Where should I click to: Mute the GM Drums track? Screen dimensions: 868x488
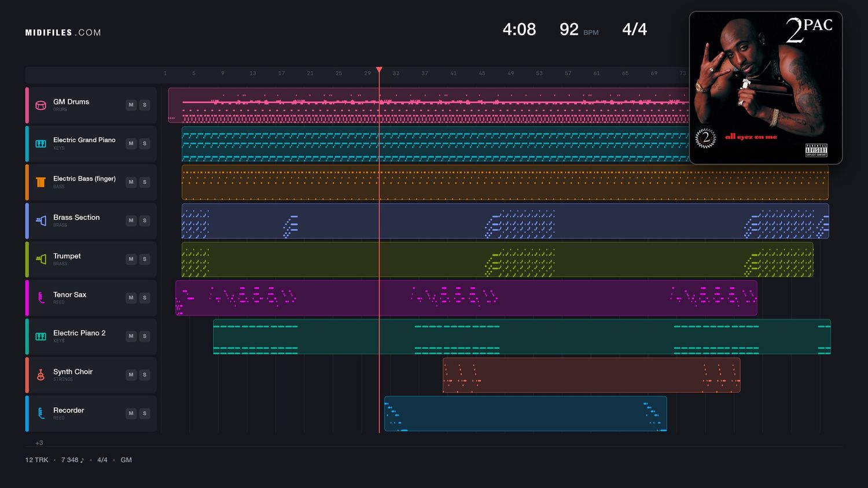131,105
